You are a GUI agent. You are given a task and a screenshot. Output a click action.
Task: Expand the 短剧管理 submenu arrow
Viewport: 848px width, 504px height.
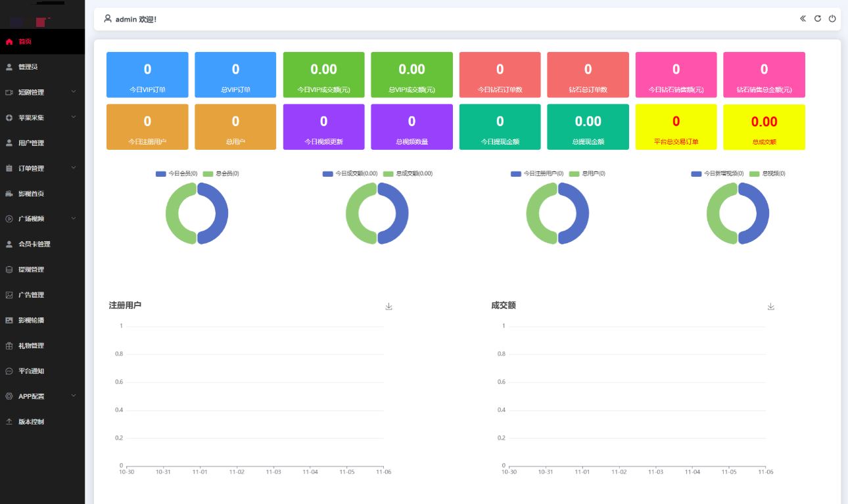click(x=74, y=91)
